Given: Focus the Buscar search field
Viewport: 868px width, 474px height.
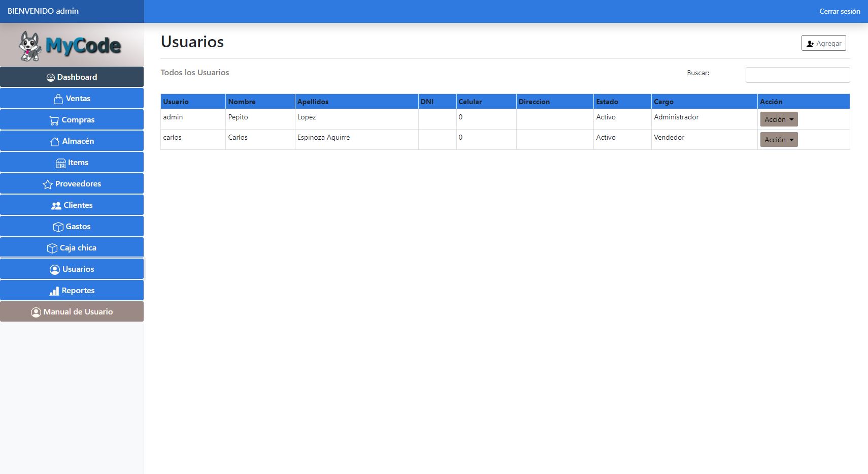Looking at the screenshot, I should pyautogui.click(x=797, y=75).
